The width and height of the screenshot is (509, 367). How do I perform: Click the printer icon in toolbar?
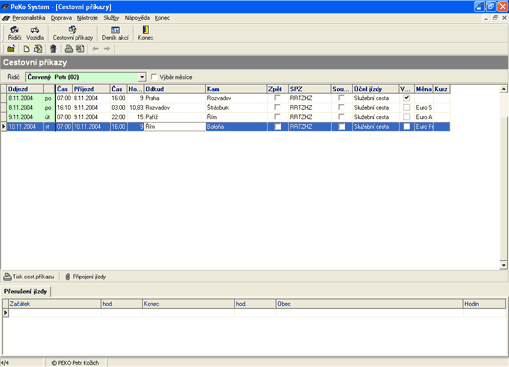(69, 49)
